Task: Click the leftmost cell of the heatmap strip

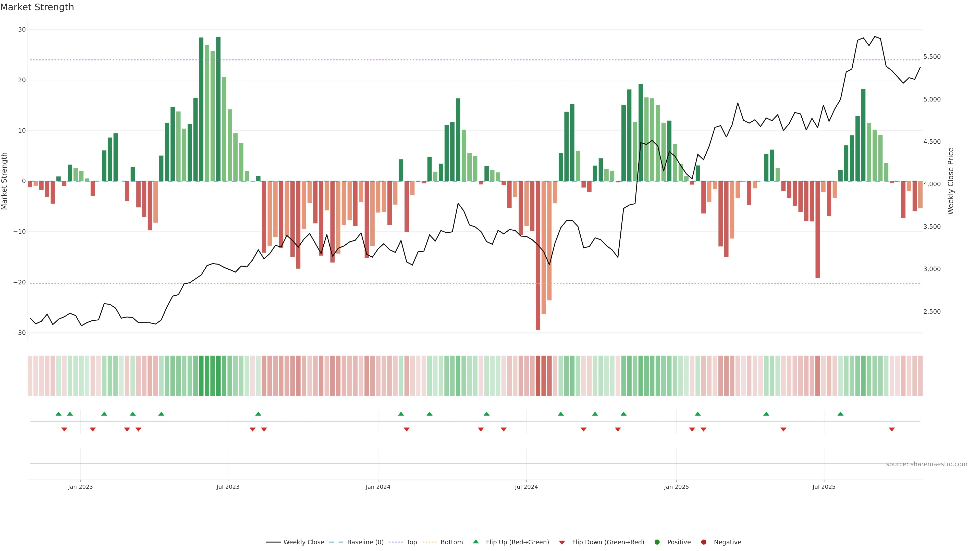Action: click(x=30, y=375)
